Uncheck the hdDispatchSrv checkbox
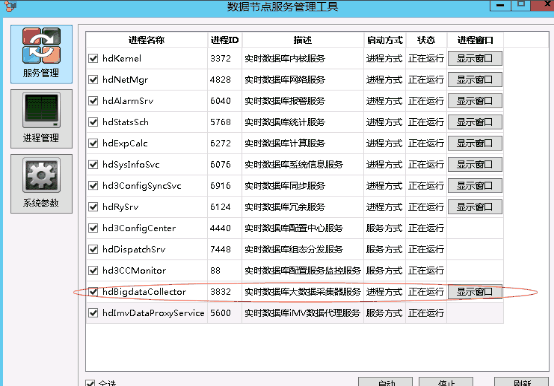This screenshot has height=386, width=554. point(93,249)
